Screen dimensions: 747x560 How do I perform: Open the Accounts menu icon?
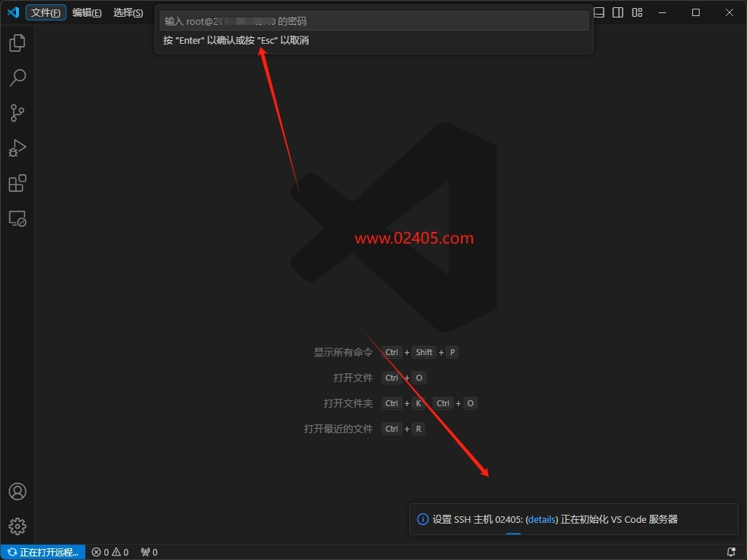click(x=18, y=491)
